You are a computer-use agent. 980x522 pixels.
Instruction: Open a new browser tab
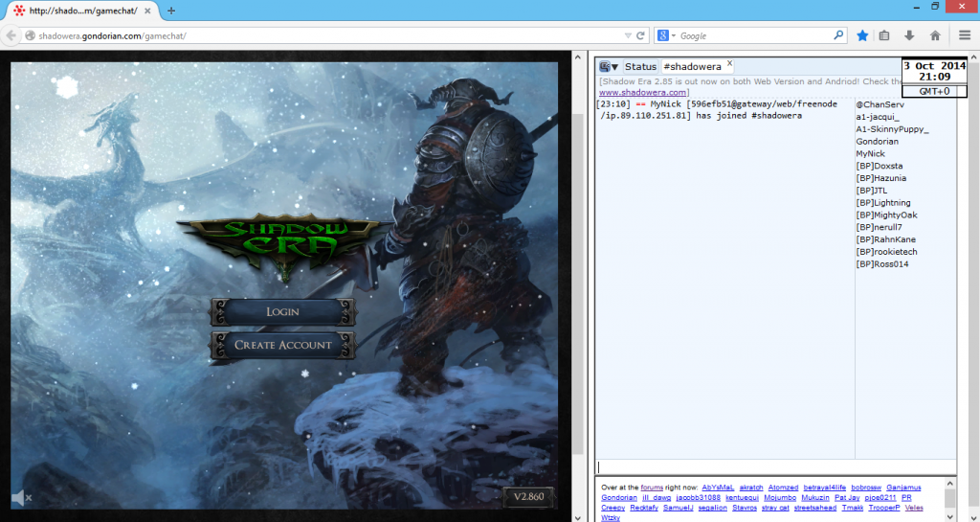click(x=171, y=11)
